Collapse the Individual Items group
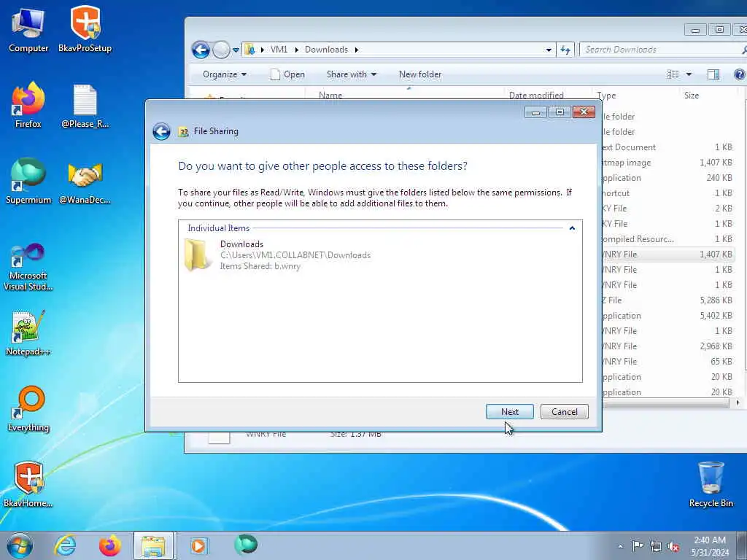This screenshot has height=560, width=747. click(572, 228)
